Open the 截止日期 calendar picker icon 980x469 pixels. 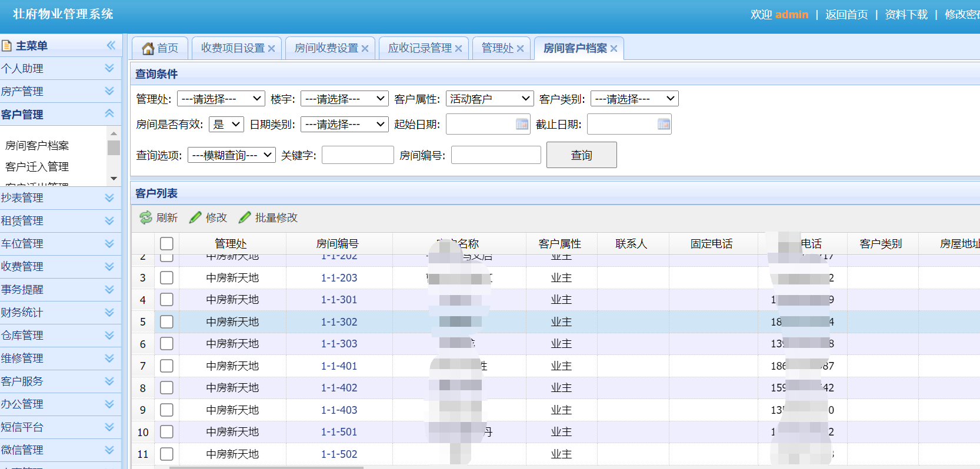click(x=664, y=125)
